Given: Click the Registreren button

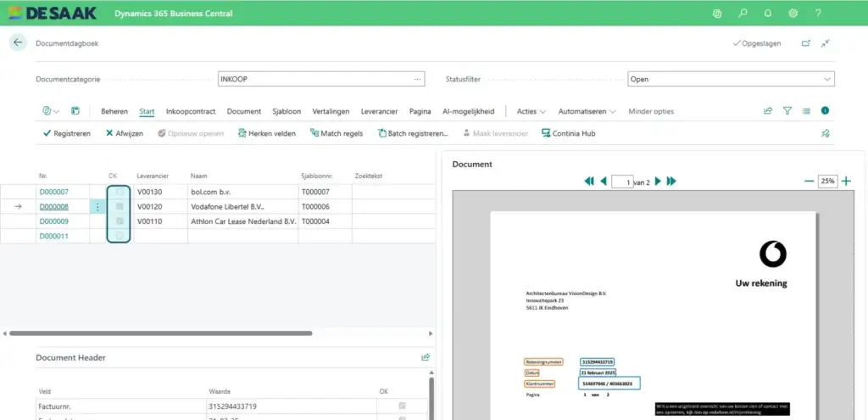Looking at the screenshot, I should click(x=66, y=133).
